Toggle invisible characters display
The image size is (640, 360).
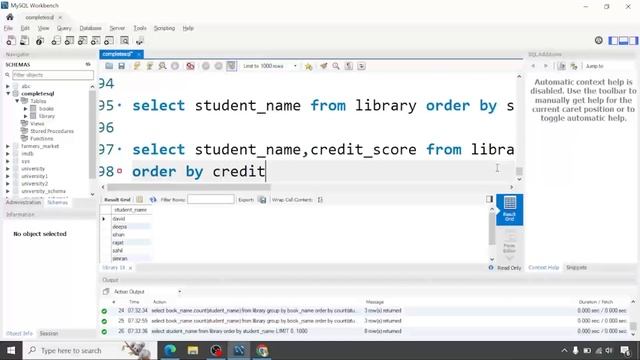point(349,66)
